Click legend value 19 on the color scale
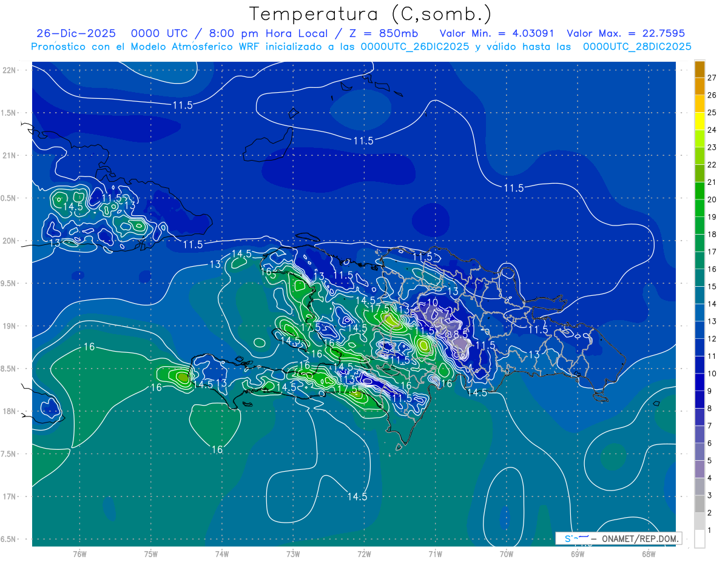 pyautogui.click(x=712, y=217)
